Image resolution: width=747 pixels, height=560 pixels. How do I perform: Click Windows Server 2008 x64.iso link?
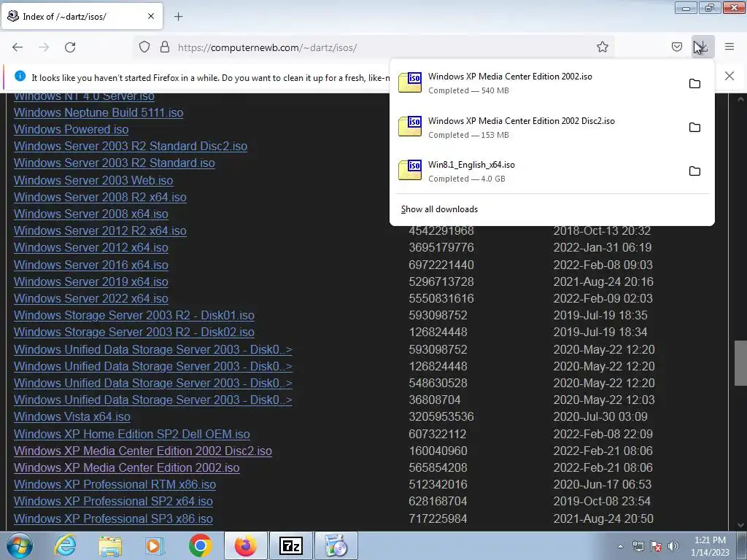click(x=91, y=214)
